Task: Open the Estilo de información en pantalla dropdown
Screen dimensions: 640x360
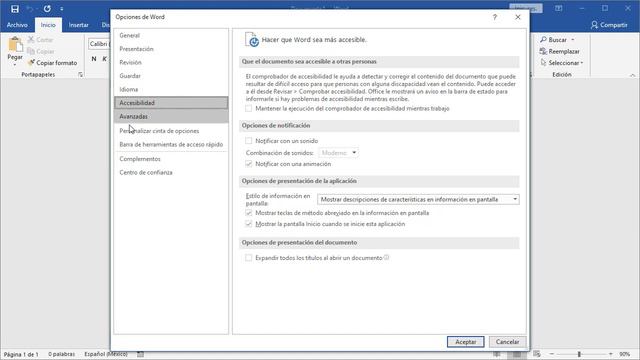Action: pos(418,199)
